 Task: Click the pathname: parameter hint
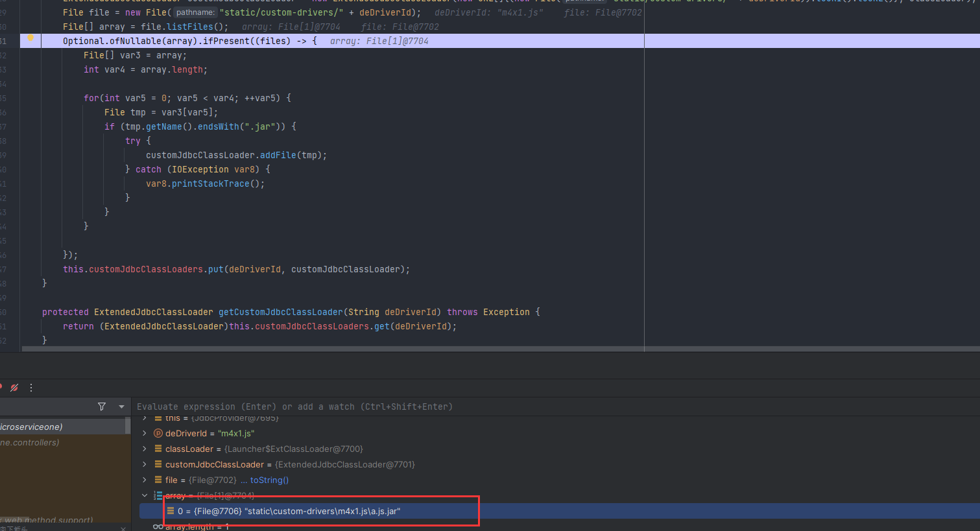pos(195,12)
